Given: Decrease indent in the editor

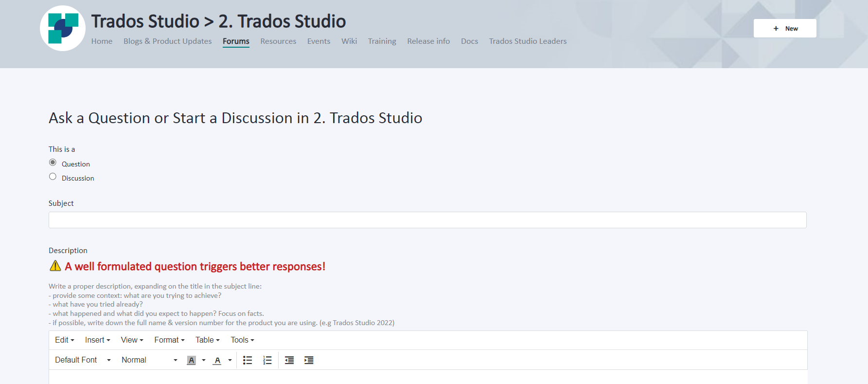Looking at the screenshot, I should coord(289,360).
